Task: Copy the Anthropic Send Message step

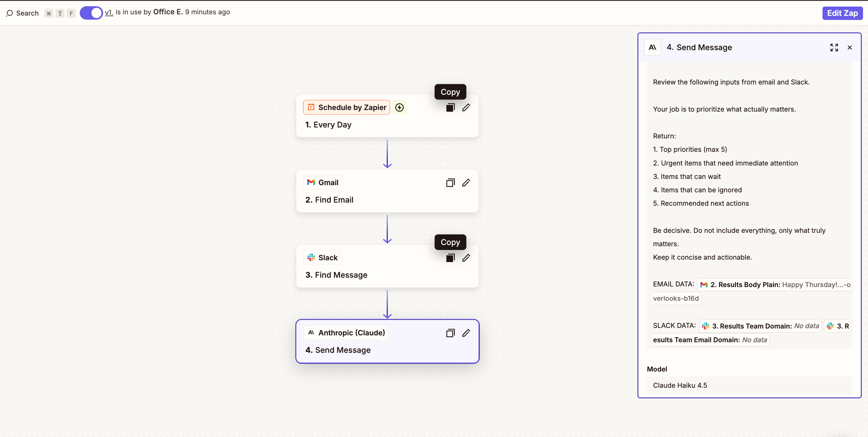Action: click(450, 333)
